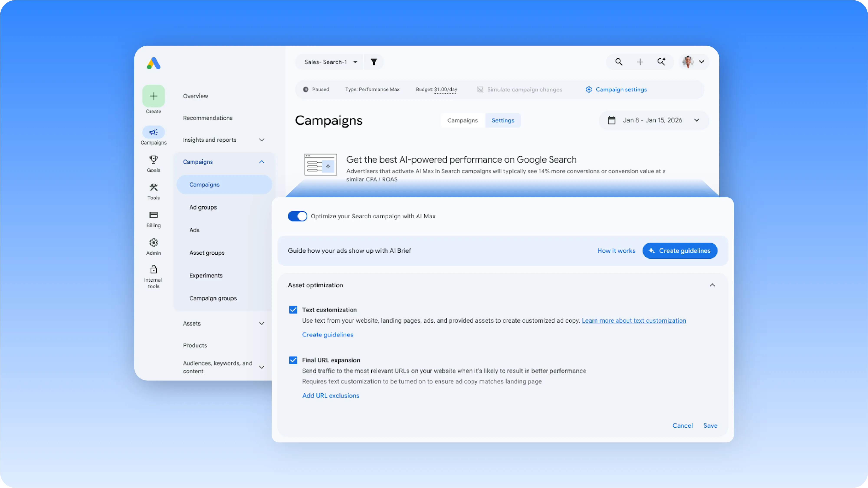The image size is (868, 488).
Task: Expand the Assets nav section
Action: tap(261, 324)
